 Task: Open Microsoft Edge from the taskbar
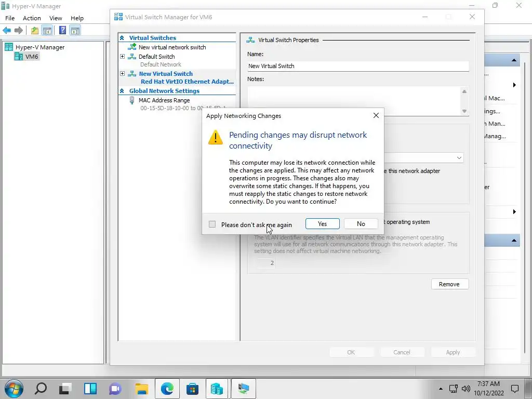[x=167, y=389]
